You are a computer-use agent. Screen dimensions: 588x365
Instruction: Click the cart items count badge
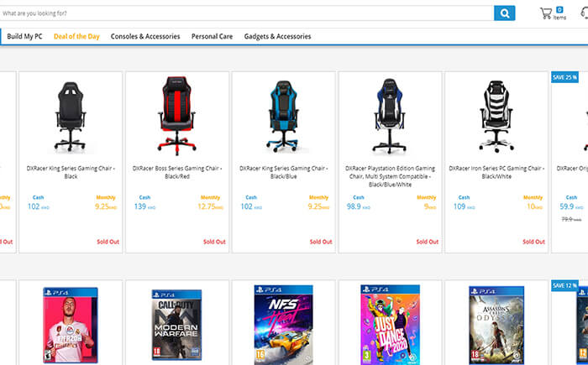pos(559,10)
